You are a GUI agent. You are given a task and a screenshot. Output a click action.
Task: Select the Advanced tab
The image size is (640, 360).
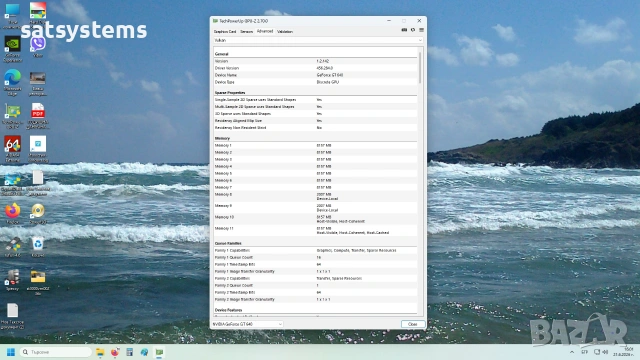[265, 31]
